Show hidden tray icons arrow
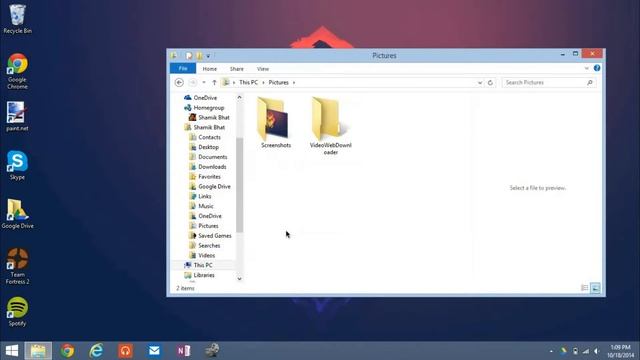640x360 pixels. click(551, 351)
